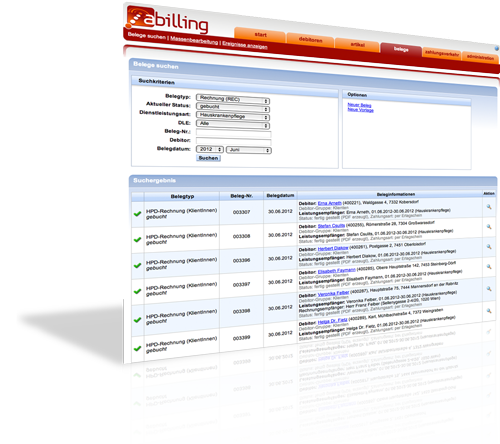The width and height of the screenshot is (500, 444).
Task: Open details magnifier for Beleg 003308
Action: click(x=489, y=227)
